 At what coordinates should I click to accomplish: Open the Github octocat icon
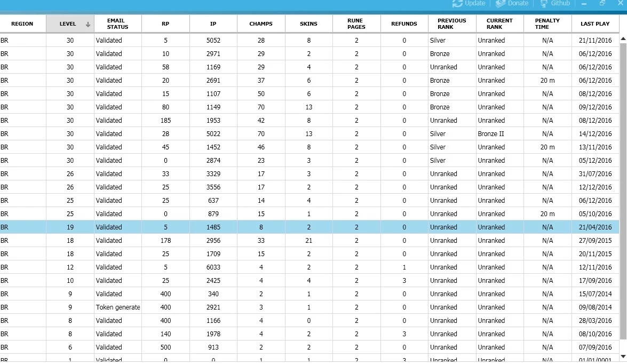pos(544,3)
